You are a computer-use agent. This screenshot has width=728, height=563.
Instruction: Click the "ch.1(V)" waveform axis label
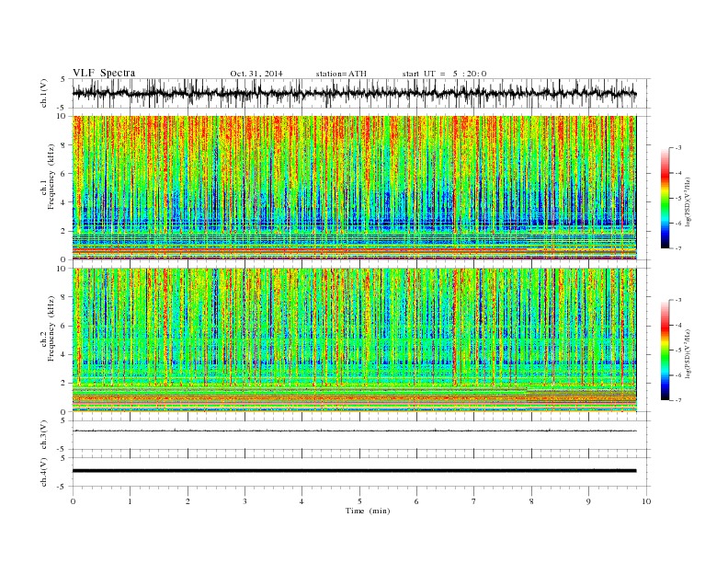pos(44,93)
